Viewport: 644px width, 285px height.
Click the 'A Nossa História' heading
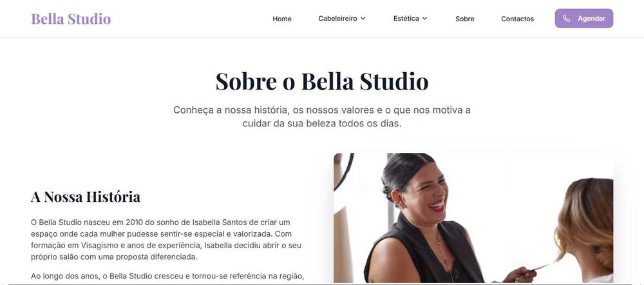[86, 197]
